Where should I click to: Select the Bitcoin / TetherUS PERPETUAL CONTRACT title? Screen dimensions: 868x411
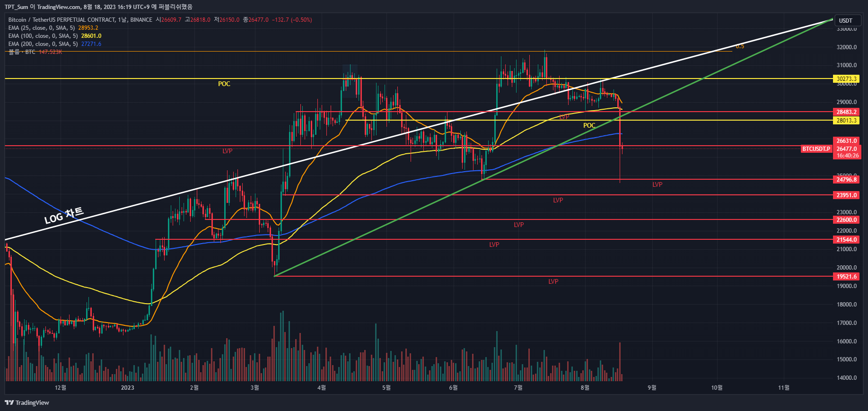(x=80, y=20)
